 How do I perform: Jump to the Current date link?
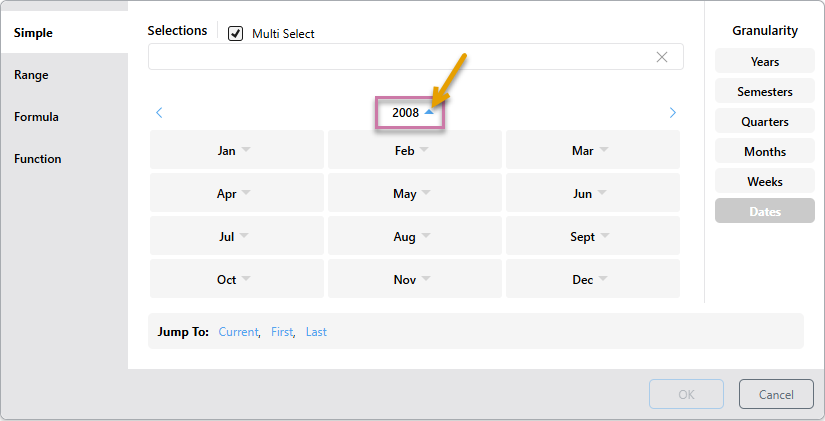point(238,332)
